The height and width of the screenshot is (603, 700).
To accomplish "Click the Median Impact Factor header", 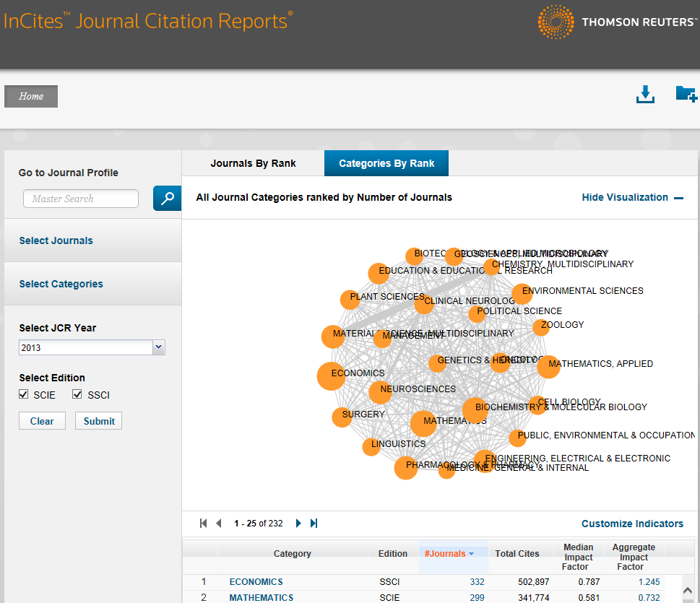I will 578,557.
